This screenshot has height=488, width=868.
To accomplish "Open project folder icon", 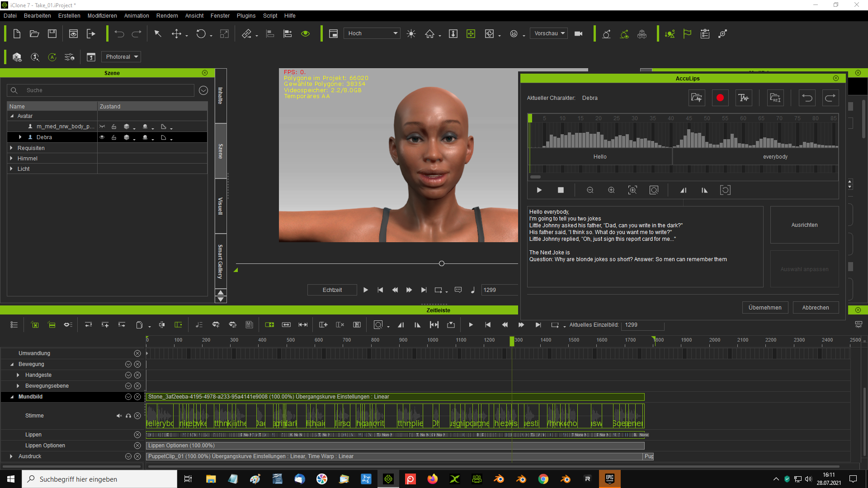I will tap(34, 34).
